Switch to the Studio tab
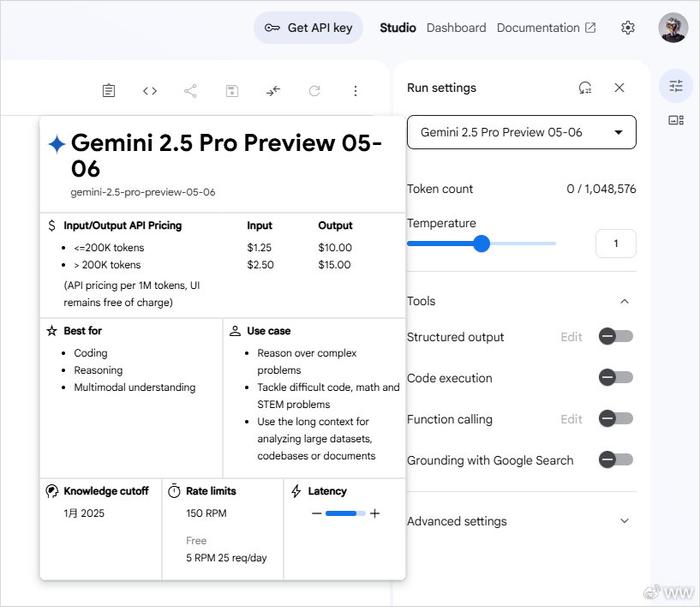The width and height of the screenshot is (700, 607). click(398, 28)
